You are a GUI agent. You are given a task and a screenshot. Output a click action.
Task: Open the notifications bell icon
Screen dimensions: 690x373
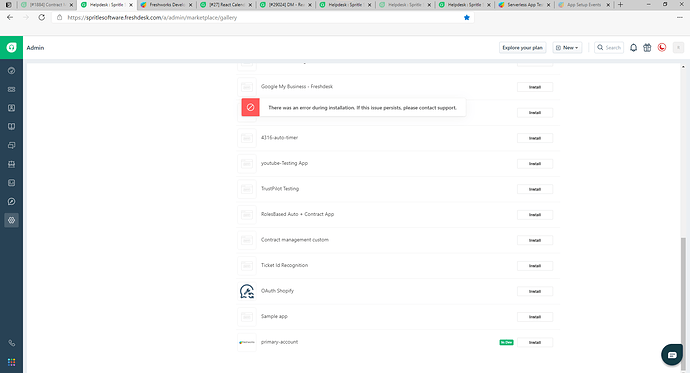click(633, 48)
